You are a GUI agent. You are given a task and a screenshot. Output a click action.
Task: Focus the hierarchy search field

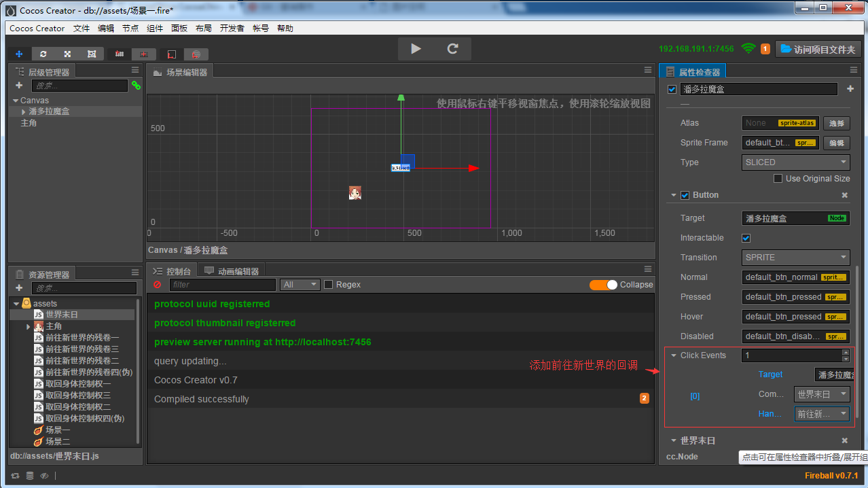(80, 86)
